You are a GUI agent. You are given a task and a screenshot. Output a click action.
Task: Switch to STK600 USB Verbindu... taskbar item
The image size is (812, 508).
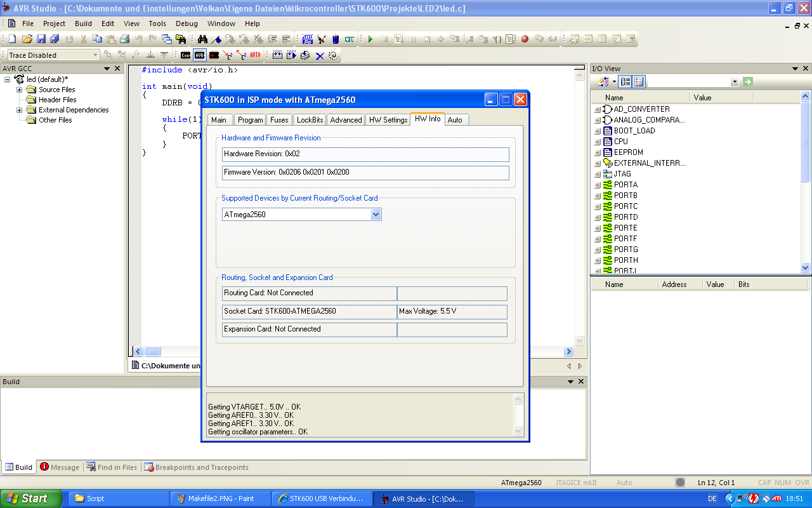coord(322,498)
